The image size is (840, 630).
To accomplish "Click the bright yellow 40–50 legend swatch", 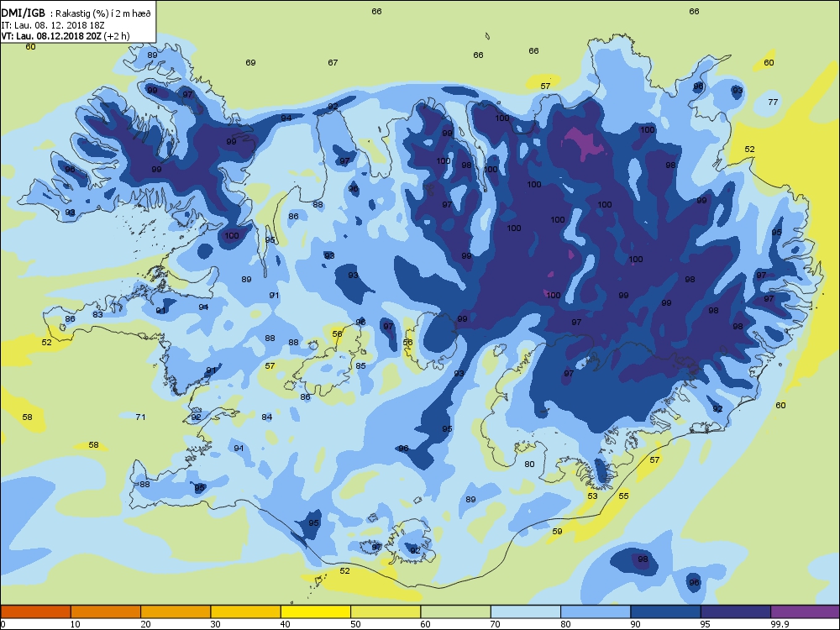I will [316, 612].
